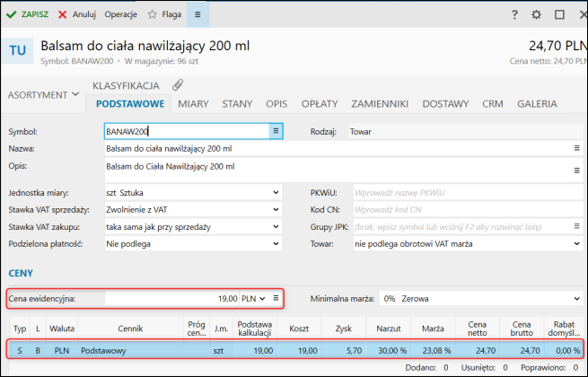This screenshot has height=377, width=588.
Task: Open the DOSTAWY tab
Action: coord(445,104)
